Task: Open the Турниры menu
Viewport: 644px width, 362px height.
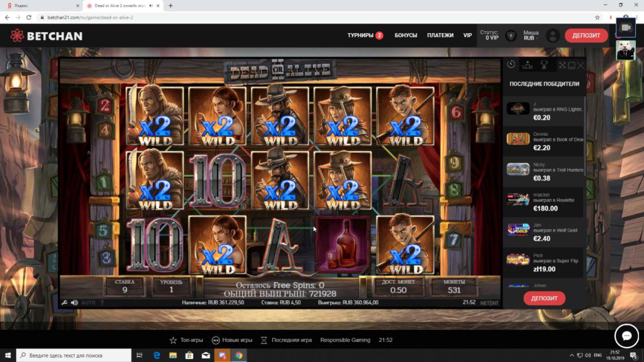Action: click(x=365, y=35)
